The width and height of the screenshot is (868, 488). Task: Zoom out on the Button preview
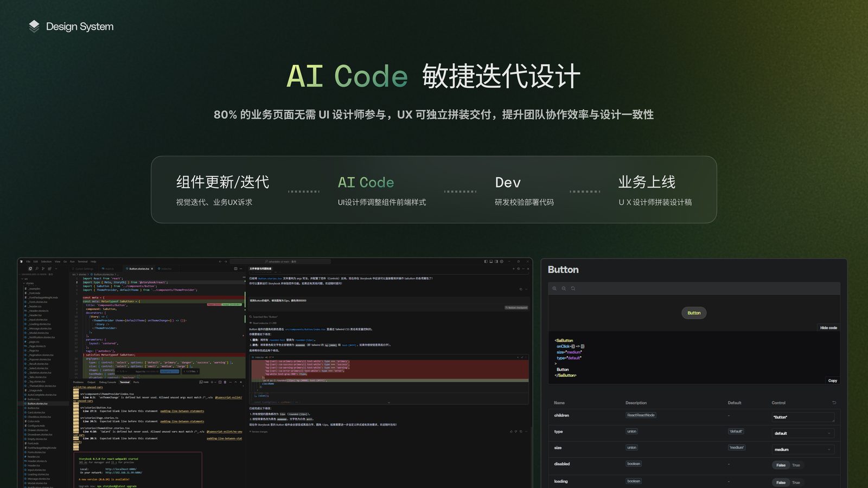coord(564,288)
